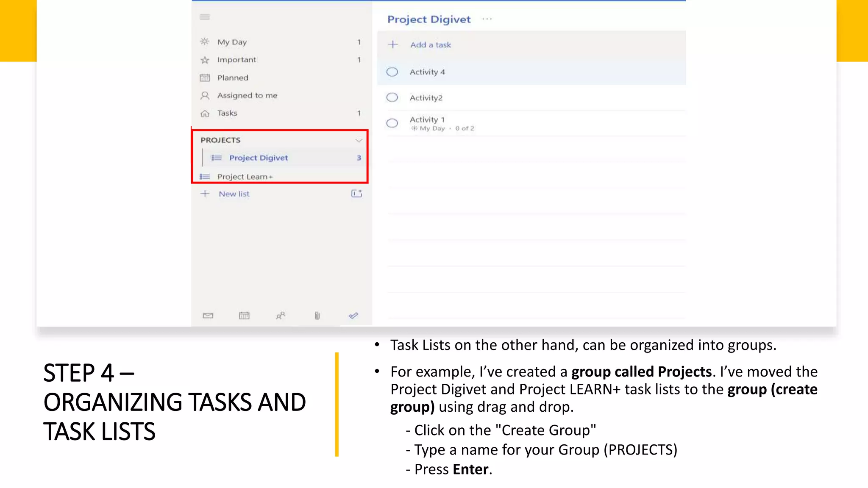Open Calendar from the bottom bar
868x488 pixels.
[244, 316]
